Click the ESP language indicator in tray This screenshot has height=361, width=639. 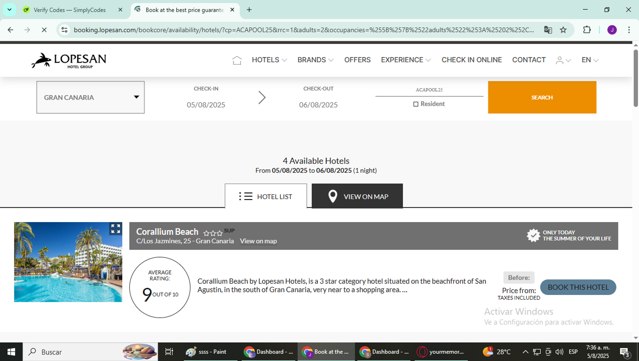(573, 352)
